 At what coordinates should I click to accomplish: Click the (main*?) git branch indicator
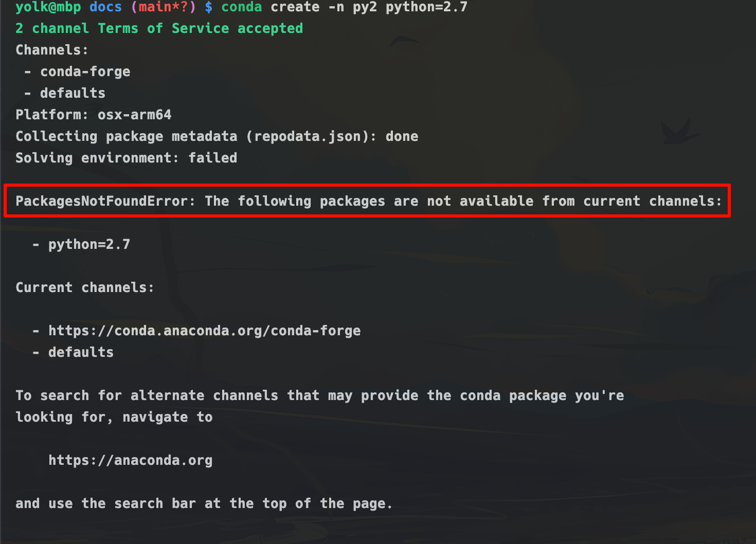pyautogui.click(x=164, y=7)
